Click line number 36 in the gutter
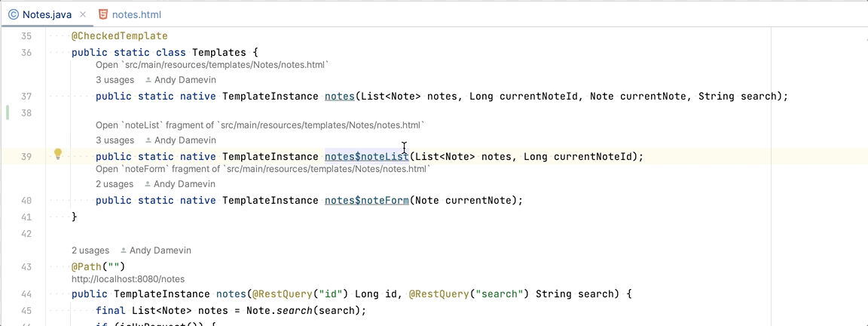The width and height of the screenshot is (868, 326). [x=26, y=54]
